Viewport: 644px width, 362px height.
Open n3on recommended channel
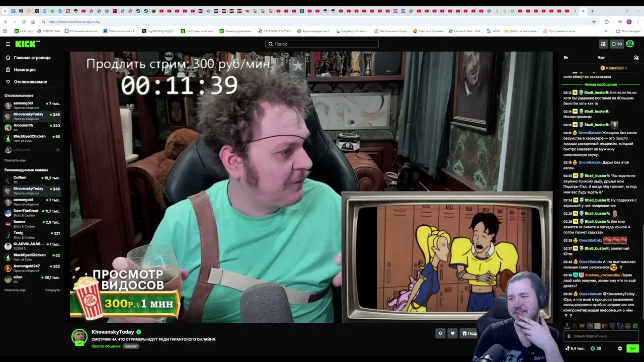coord(32,280)
